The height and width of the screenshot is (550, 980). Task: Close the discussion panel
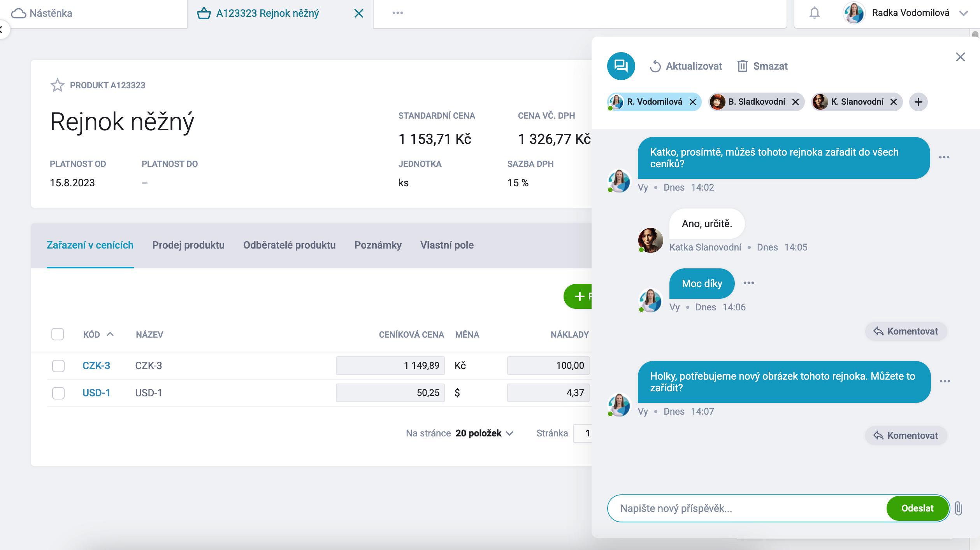[x=960, y=57]
